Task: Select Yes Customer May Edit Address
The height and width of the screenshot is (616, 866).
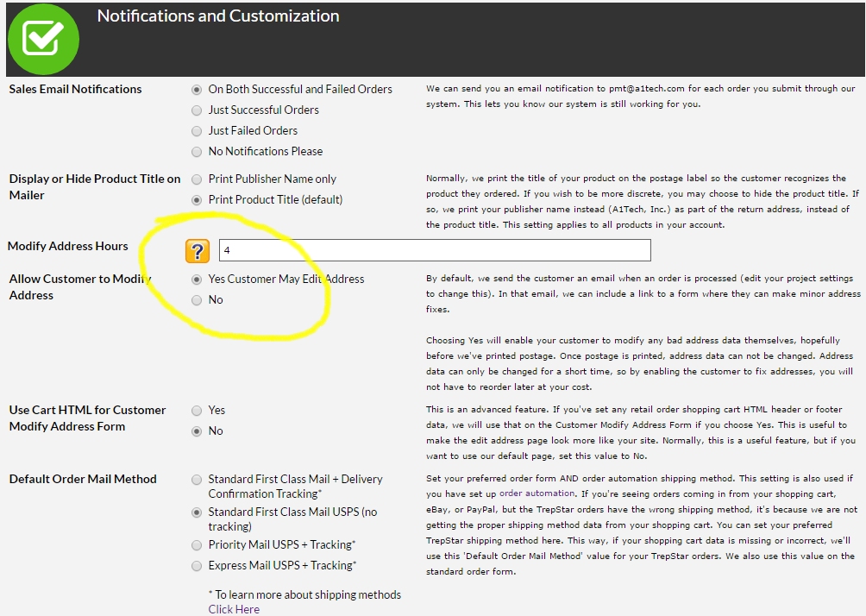Action: coord(197,280)
